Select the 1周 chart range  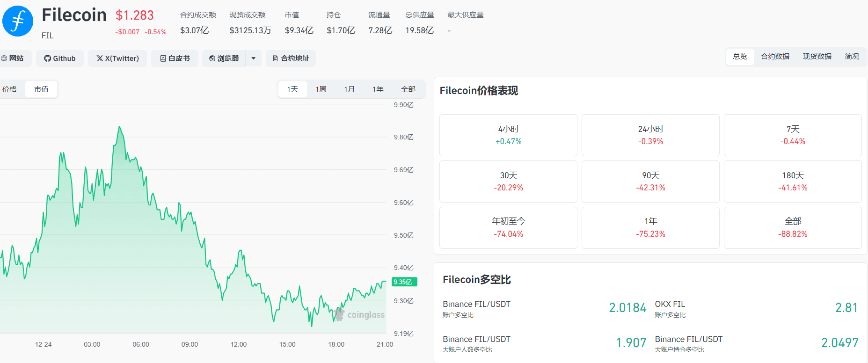[x=321, y=89]
